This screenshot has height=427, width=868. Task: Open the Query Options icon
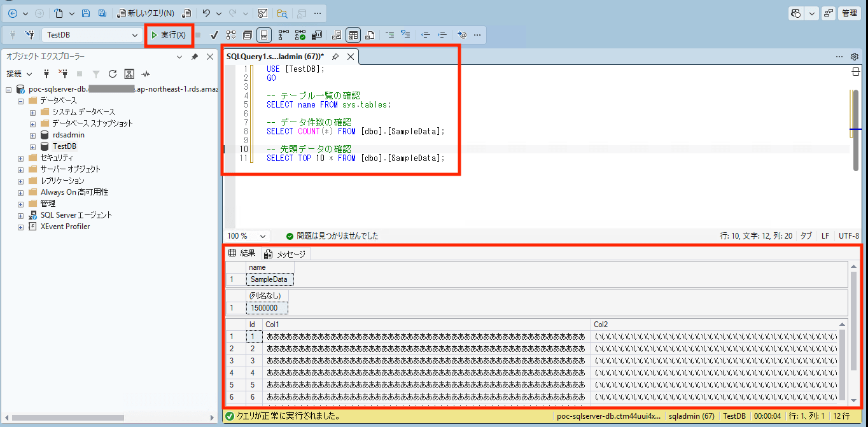[x=248, y=35]
